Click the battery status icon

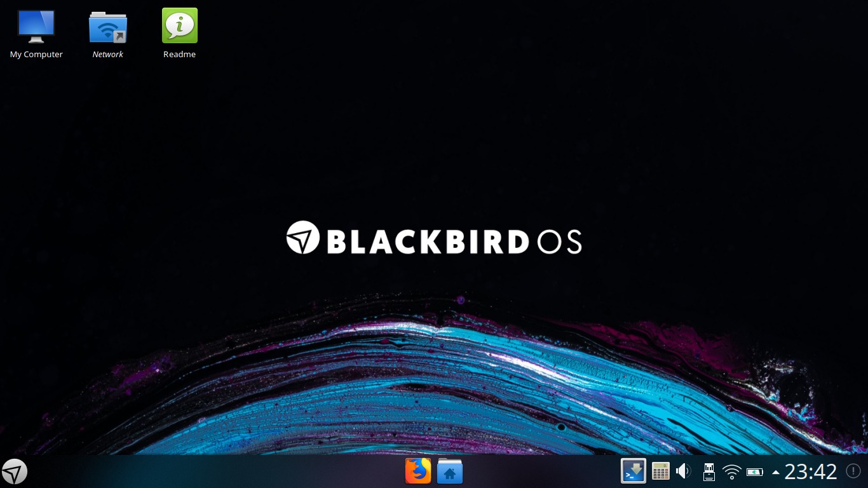pyautogui.click(x=755, y=471)
